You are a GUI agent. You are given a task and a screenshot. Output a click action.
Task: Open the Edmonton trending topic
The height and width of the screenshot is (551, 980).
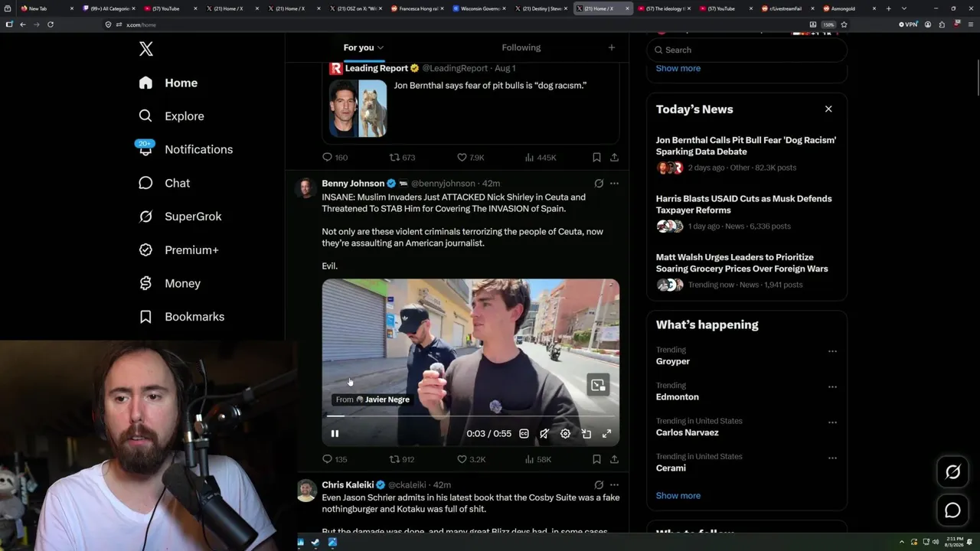coord(678,397)
